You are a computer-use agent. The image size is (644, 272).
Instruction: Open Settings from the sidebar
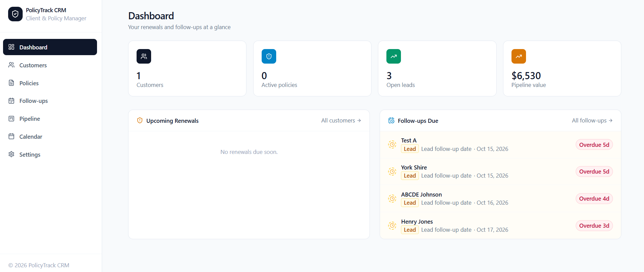point(50,154)
